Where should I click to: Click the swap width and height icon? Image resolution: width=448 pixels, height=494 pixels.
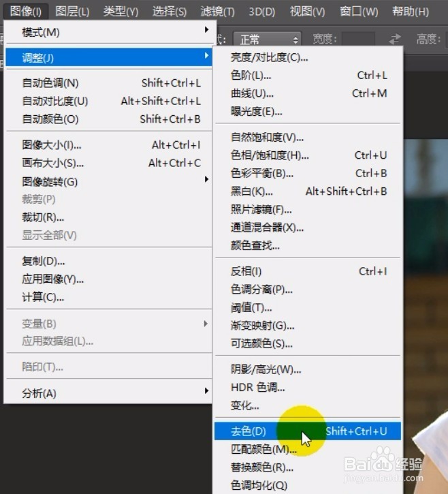coord(394,40)
